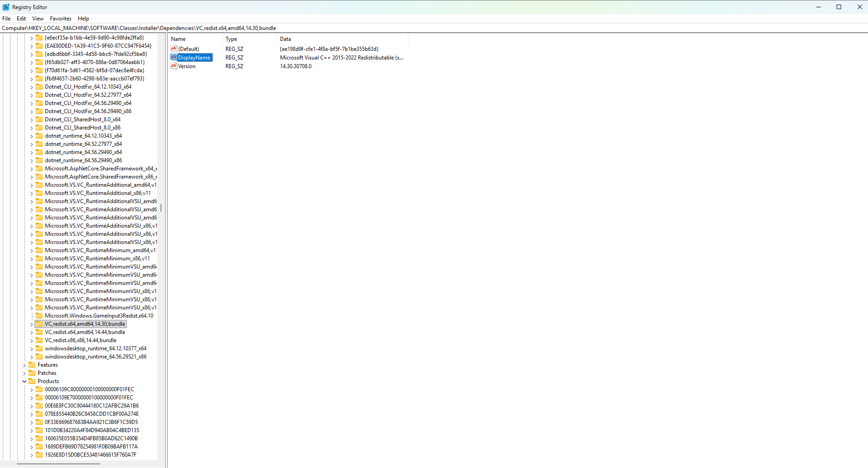Open the View menu
The width and height of the screenshot is (868, 468).
(38, 19)
